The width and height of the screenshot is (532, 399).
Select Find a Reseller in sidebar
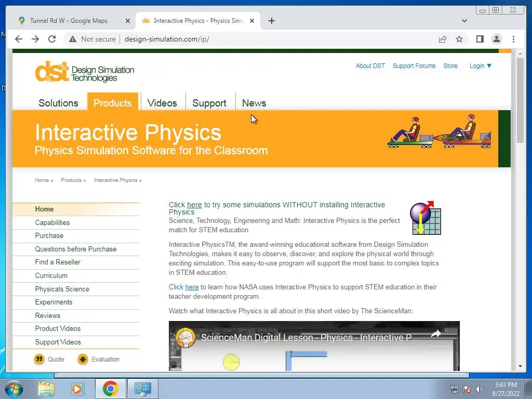pyautogui.click(x=76, y=262)
